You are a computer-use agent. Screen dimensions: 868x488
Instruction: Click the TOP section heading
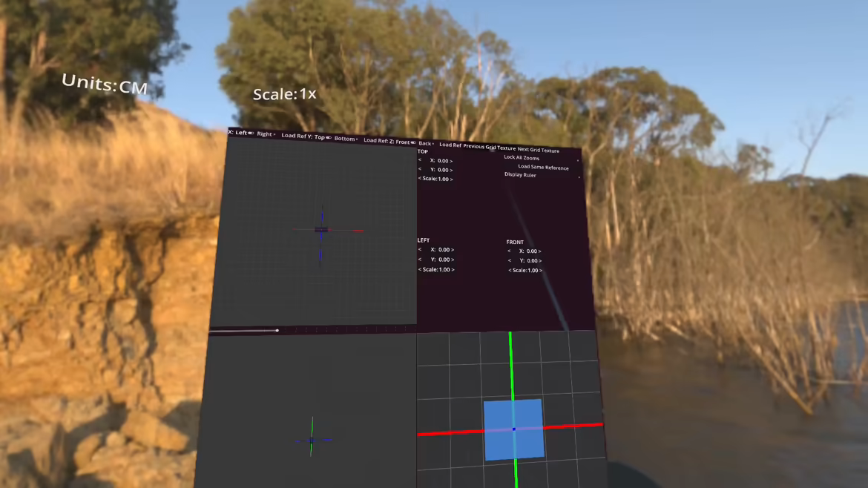pos(422,151)
